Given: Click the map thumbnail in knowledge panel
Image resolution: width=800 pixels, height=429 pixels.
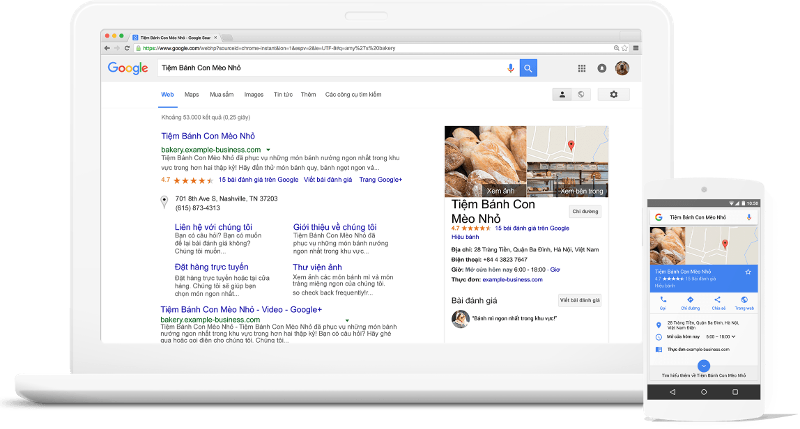Looking at the screenshot, I should [x=567, y=144].
